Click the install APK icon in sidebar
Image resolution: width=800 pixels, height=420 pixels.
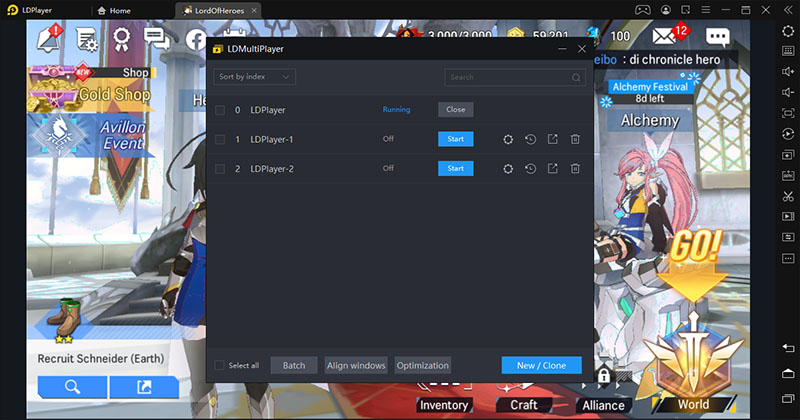[788, 176]
